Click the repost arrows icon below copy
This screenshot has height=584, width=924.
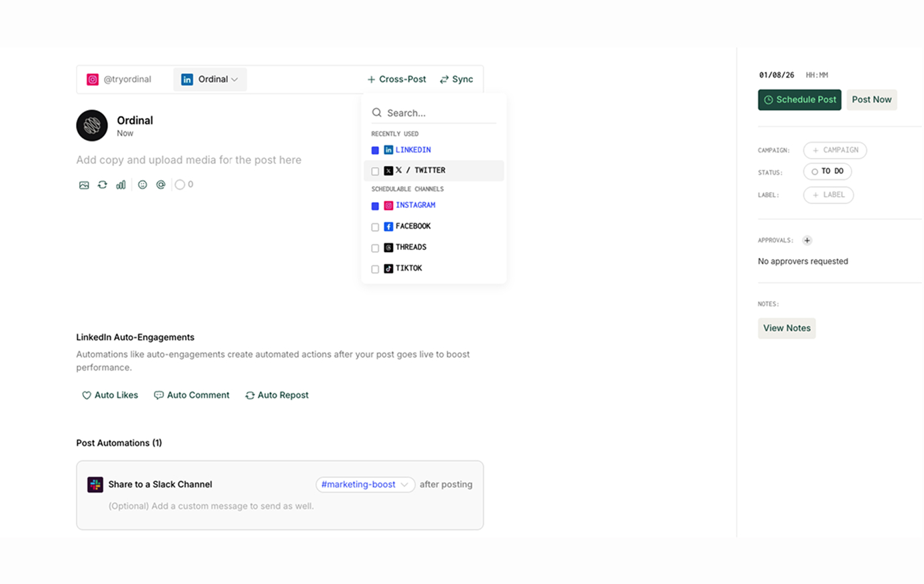pos(103,185)
